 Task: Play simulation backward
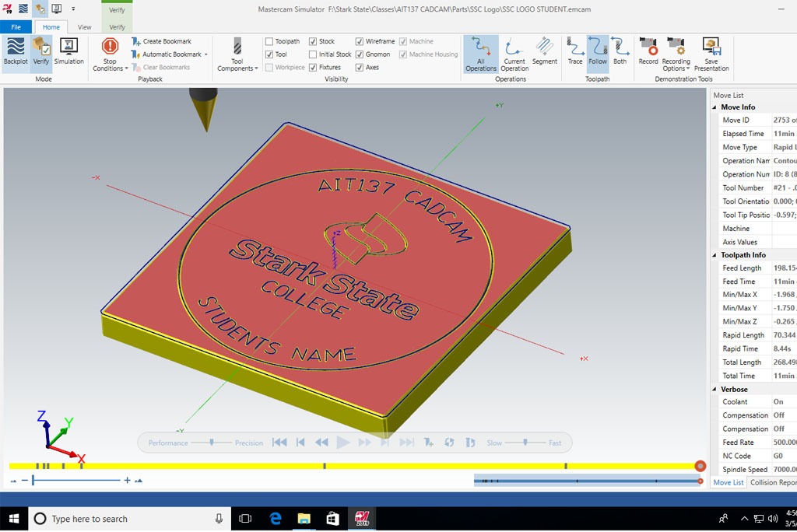321,443
